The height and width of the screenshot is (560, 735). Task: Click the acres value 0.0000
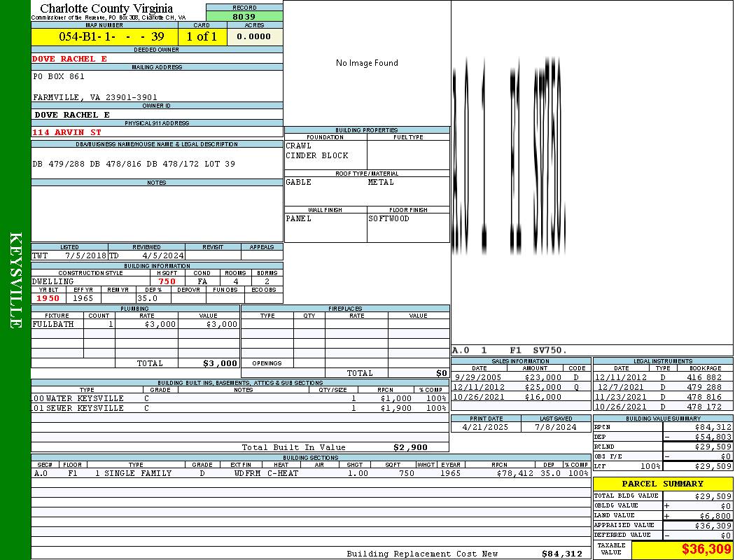tap(253, 37)
